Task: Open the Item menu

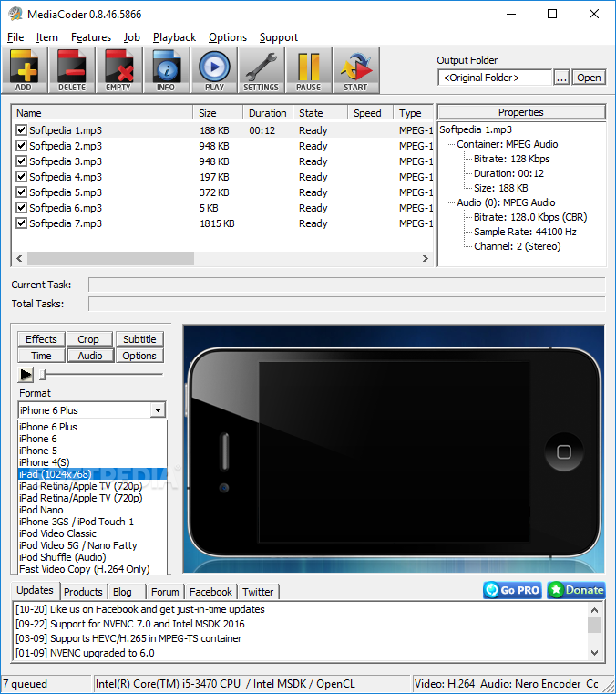Action: pos(46,37)
